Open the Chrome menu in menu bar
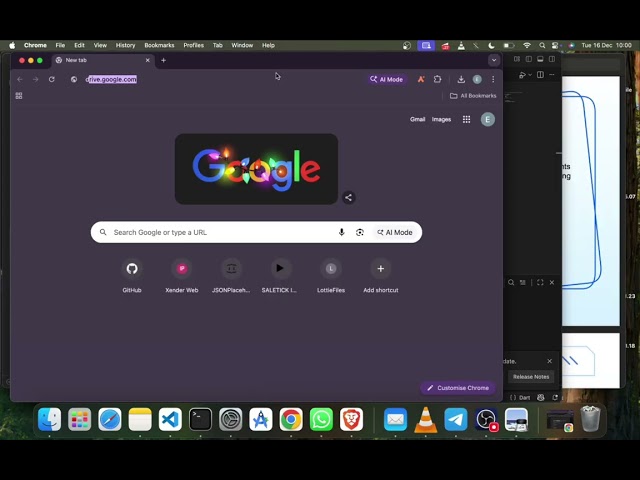The image size is (640, 480). [35, 45]
